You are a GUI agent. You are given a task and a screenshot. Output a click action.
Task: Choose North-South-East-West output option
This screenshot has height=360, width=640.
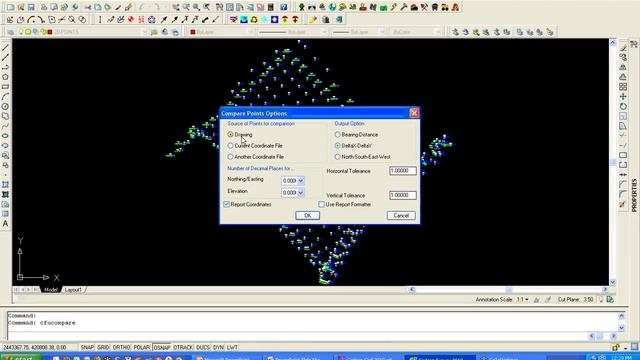tap(338, 157)
